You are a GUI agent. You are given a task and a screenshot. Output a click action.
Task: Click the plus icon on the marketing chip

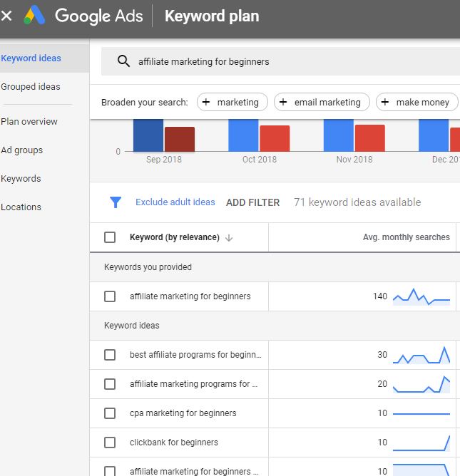click(206, 102)
